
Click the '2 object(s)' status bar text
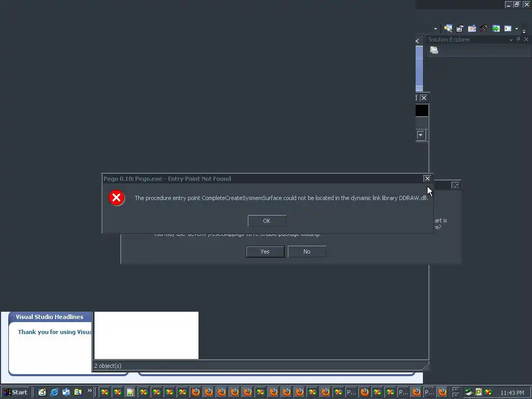click(108, 366)
